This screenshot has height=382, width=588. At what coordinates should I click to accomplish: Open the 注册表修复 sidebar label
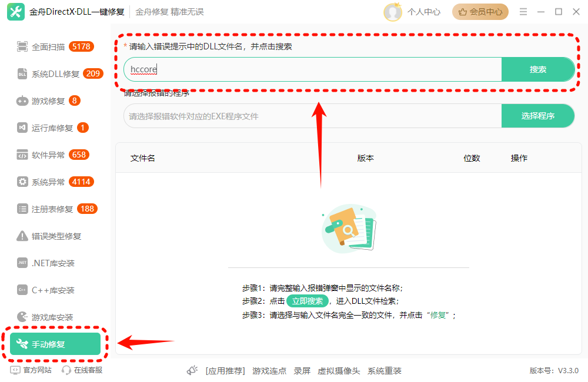[x=52, y=209]
